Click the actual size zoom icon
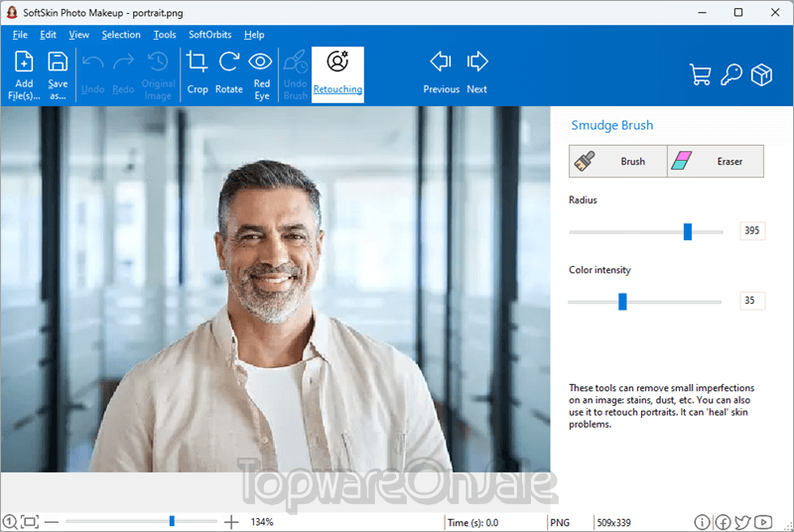The image size is (794, 532). pos(10,521)
